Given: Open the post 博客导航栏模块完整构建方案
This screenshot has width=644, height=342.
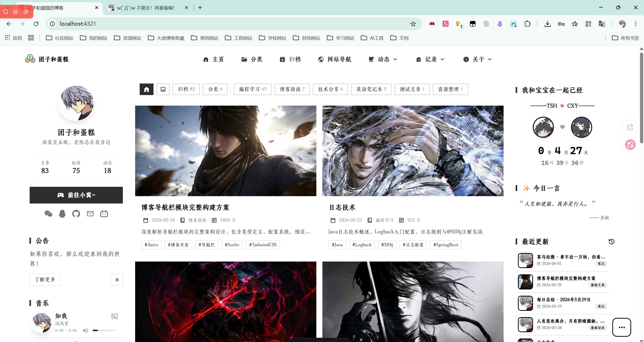Looking at the screenshot, I should click(185, 207).
